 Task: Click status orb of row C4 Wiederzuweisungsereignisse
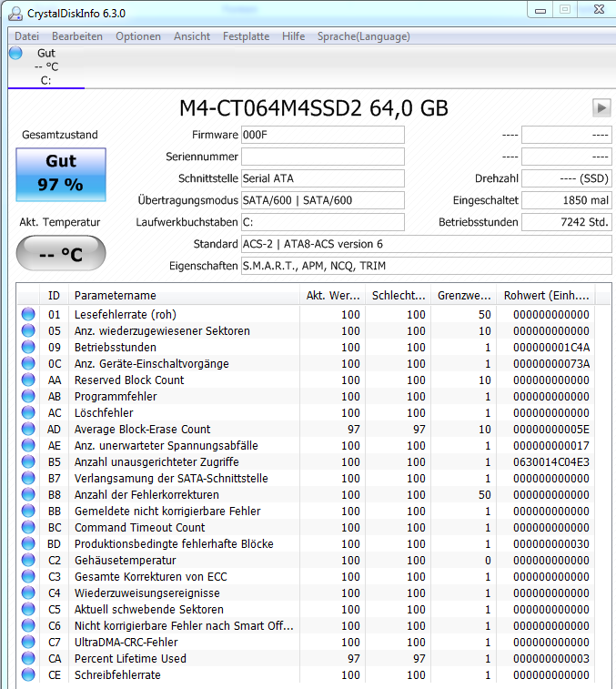(x=28, y=593)
